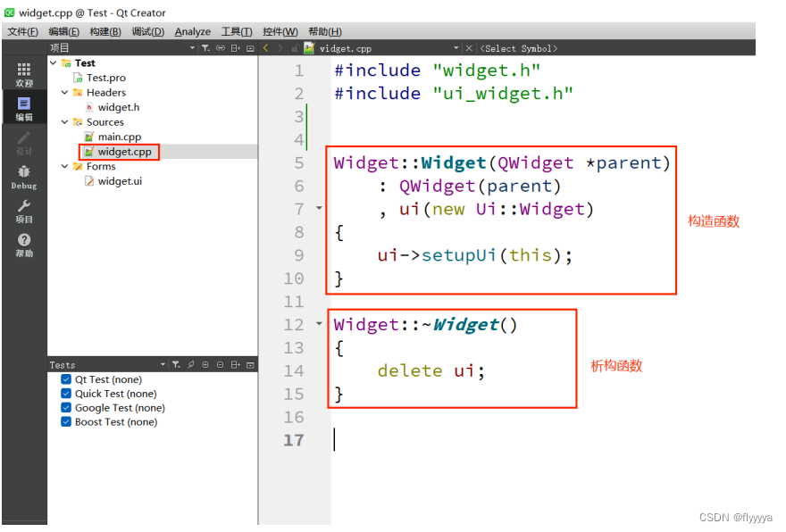Click the filter icon in Tests panel
Image resolution: width=786 pixels, height=532 pixels.
(176, 364)
